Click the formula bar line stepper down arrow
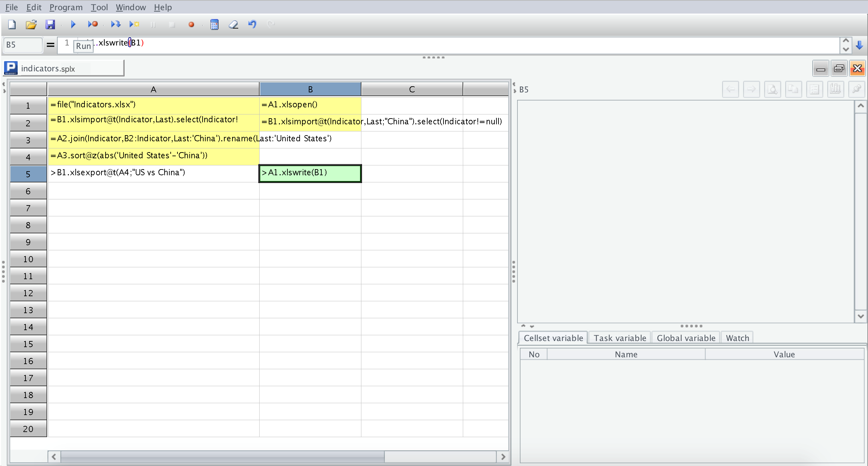Screen dimensions: 868x466 tap(846, 49)
